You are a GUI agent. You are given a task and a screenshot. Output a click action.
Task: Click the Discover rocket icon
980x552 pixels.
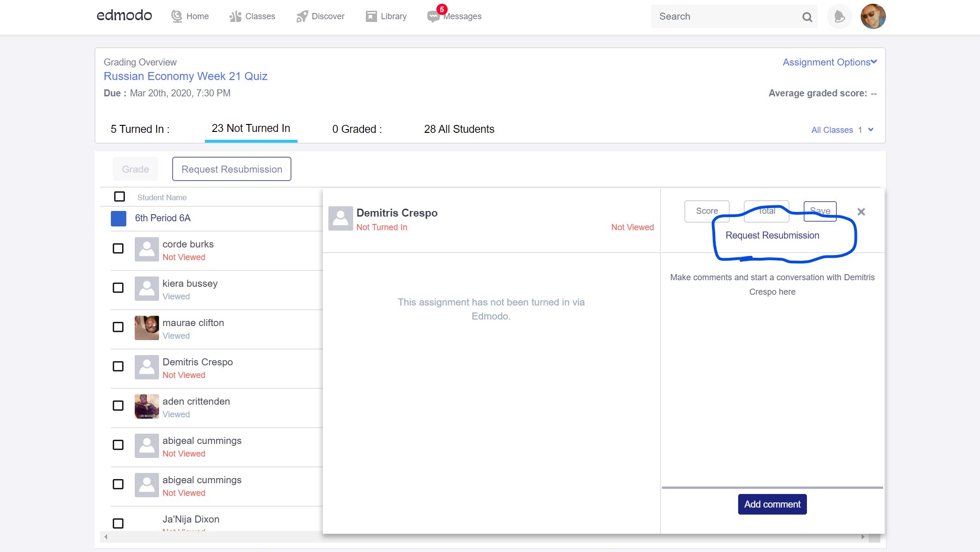point(302,16)
